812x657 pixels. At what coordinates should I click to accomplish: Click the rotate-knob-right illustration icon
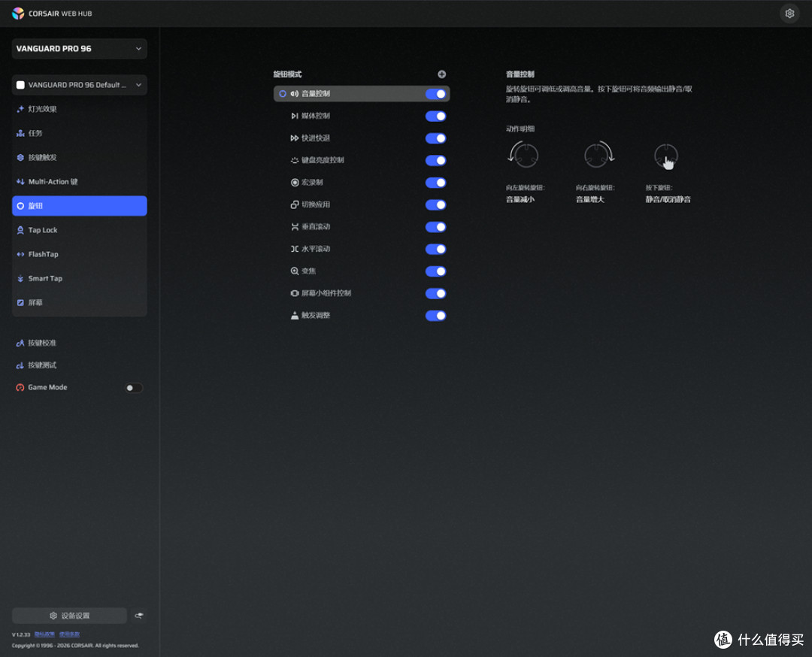[598, 155]
